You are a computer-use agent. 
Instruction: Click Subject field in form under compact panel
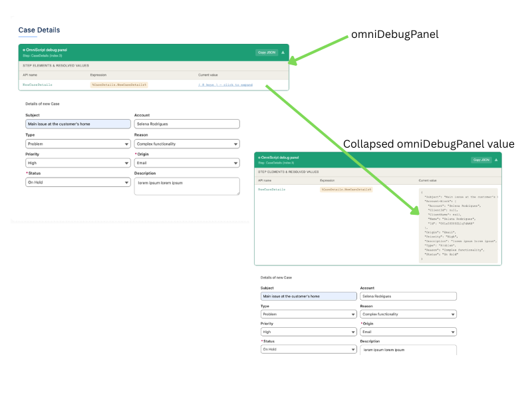(78, 124)
